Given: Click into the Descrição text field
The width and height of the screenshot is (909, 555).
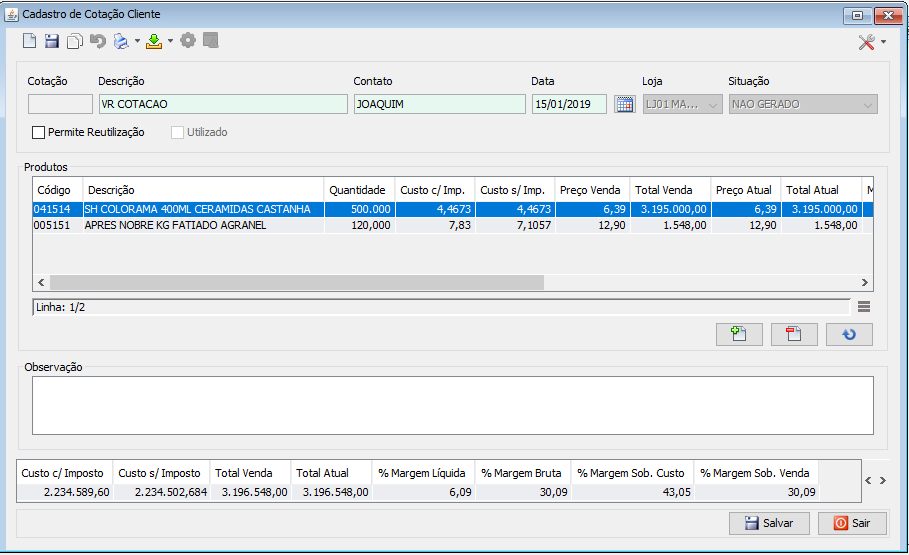Looking at the screenshot, I should [222, 104].
